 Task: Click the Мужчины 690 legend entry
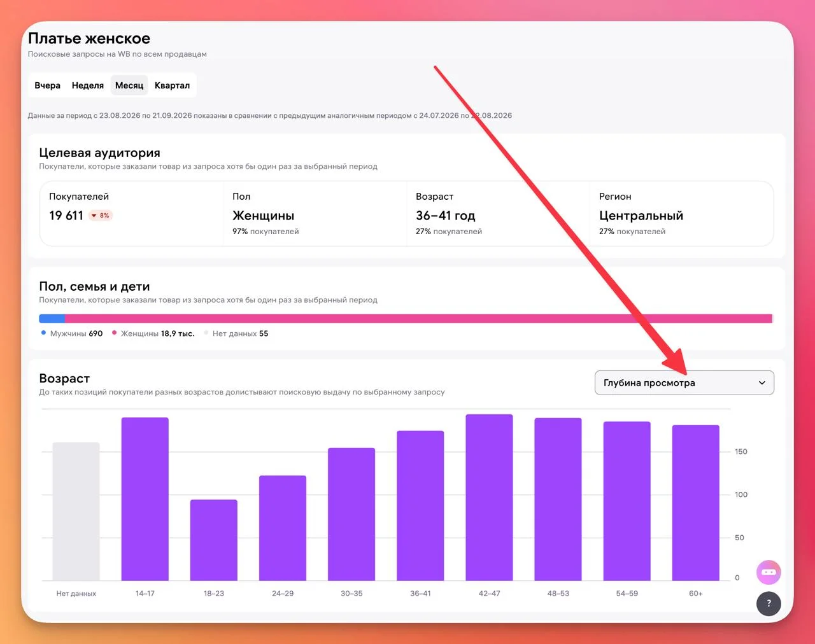pos(72,333)
